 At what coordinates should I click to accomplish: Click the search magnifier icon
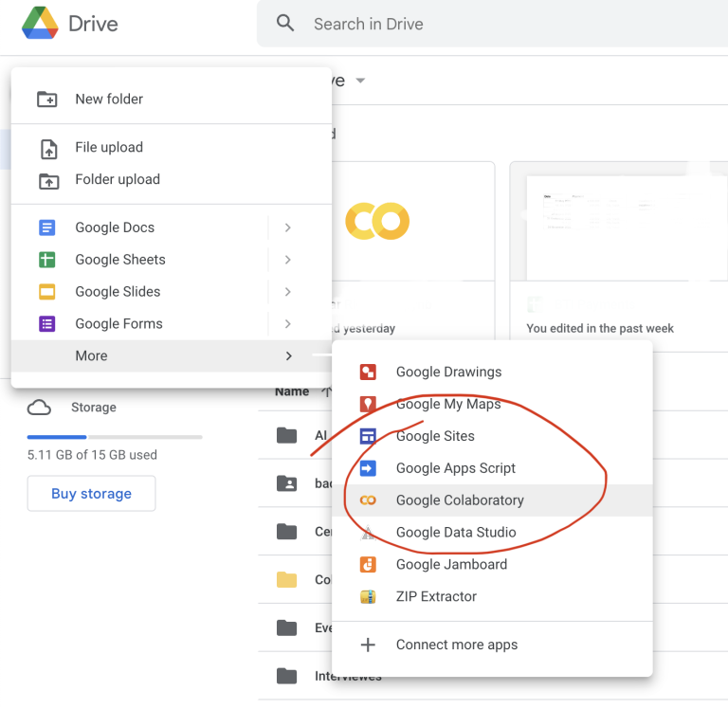[285, 24]
